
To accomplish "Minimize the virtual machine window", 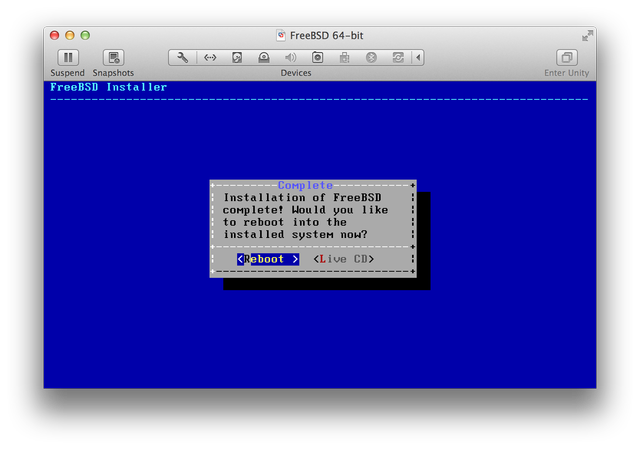I will tap(70, 36).
